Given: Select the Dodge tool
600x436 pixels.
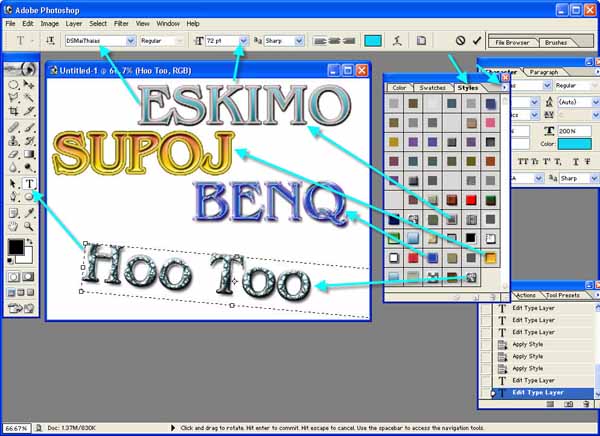Looking at the screenshot, I should point(29,168).
